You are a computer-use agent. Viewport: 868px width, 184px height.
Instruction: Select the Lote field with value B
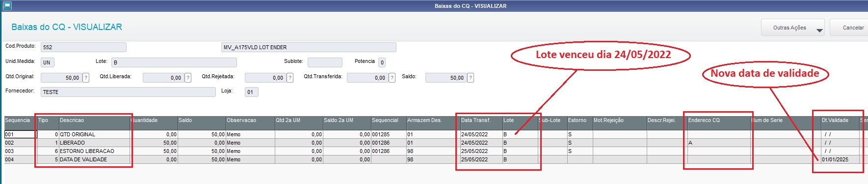[174, 62]
